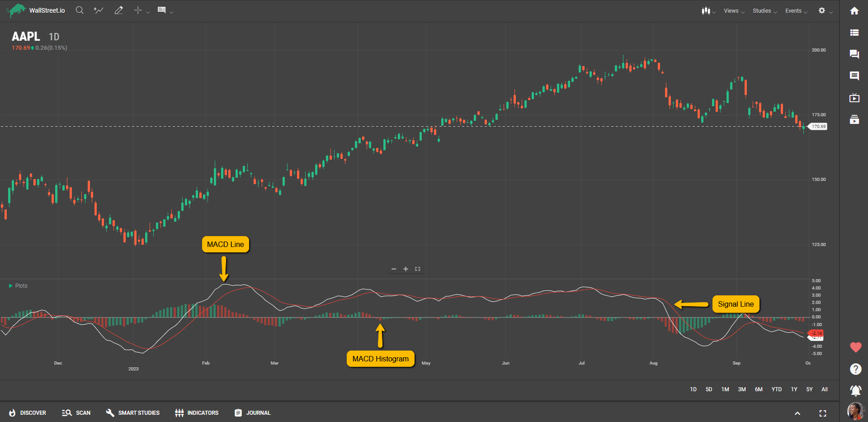Open the Discover section

point(27,413)
